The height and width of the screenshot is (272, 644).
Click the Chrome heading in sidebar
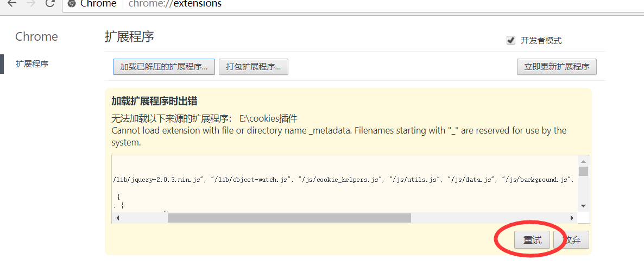[x=36, y=36]
